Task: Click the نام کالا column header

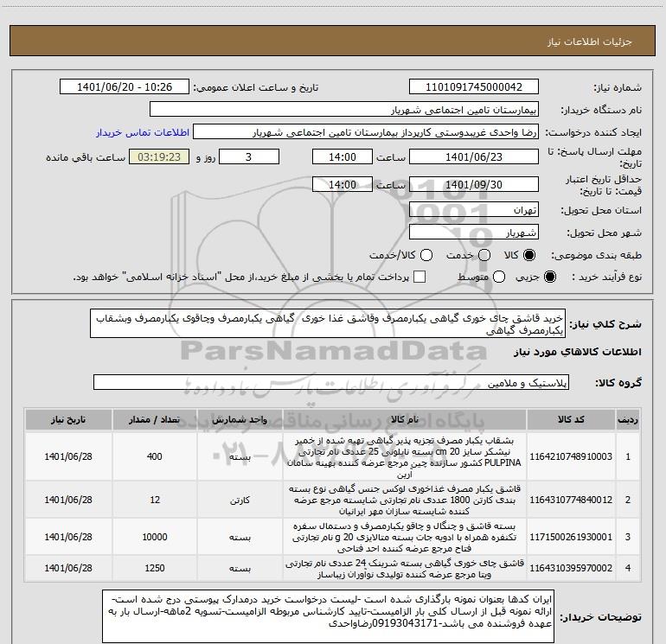Action: [x=405, y=420]
